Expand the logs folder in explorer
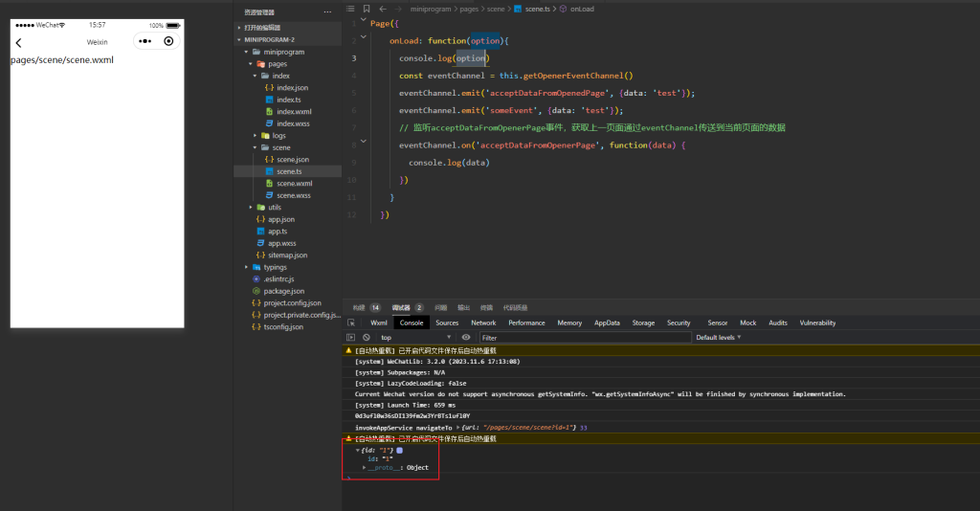The image size is (980, 511). click(278, 136)
